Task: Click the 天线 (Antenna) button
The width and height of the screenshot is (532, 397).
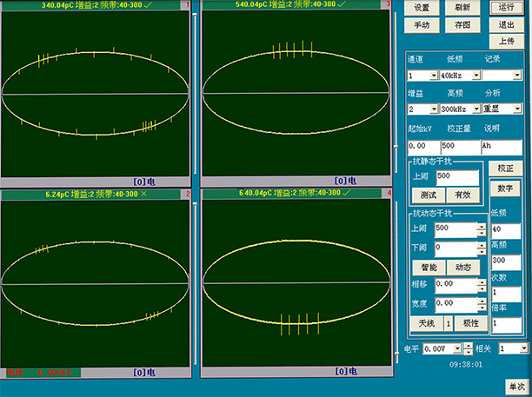Action: [426, 322]
